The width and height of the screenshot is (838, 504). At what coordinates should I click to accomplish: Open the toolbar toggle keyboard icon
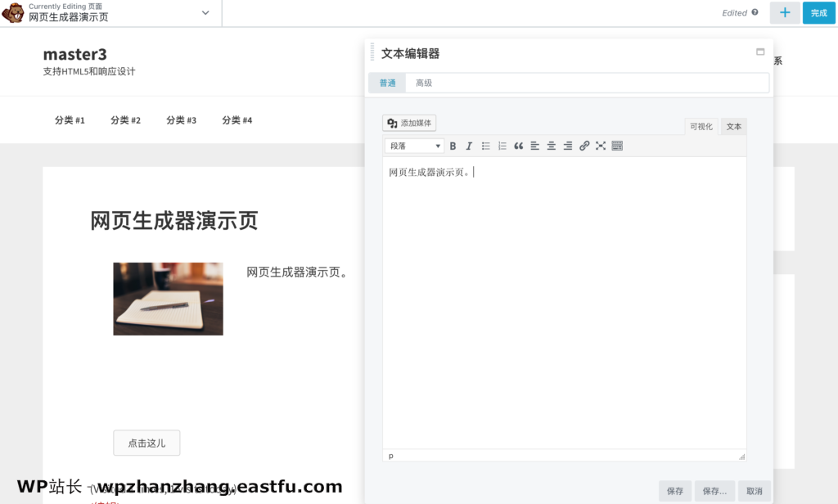click(618, 146)
